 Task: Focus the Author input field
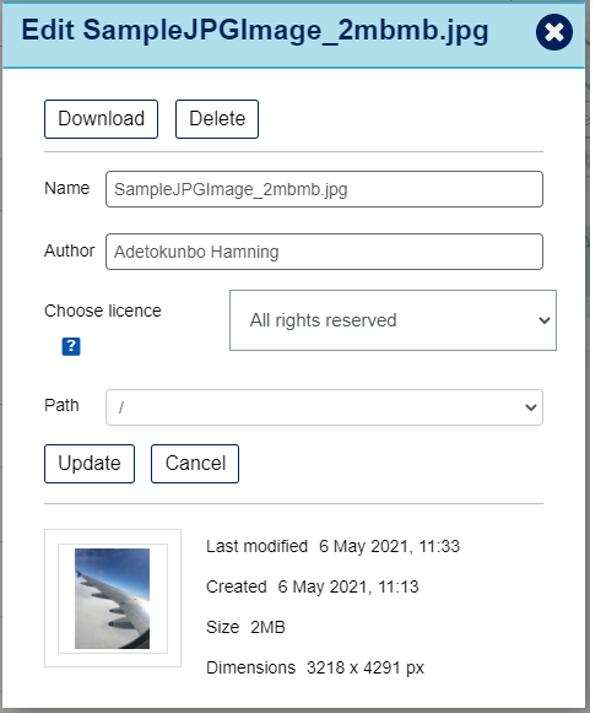(324, 251)
